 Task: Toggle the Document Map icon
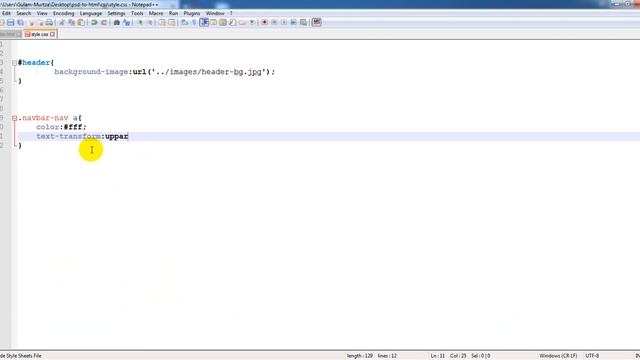click(223, 22)
